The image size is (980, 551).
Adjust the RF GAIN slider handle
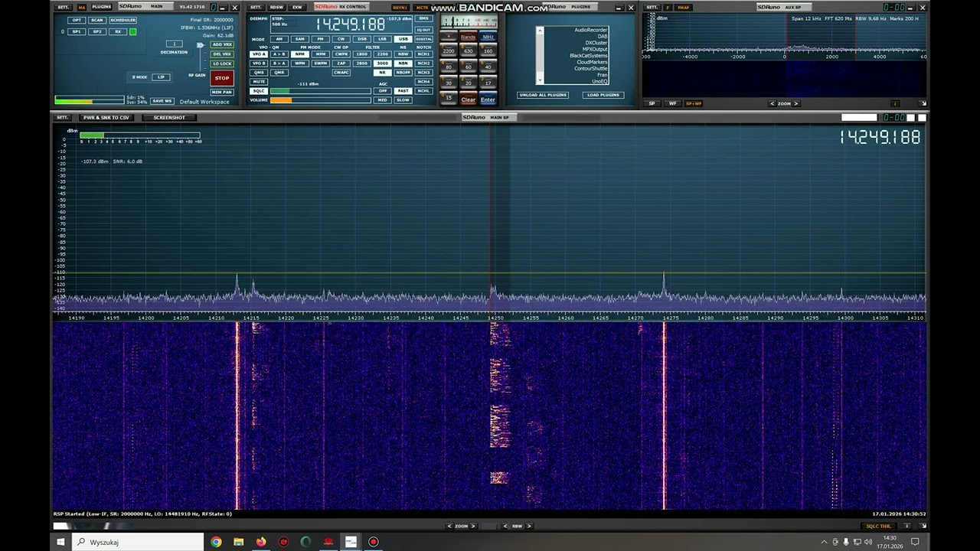(201, 46)
